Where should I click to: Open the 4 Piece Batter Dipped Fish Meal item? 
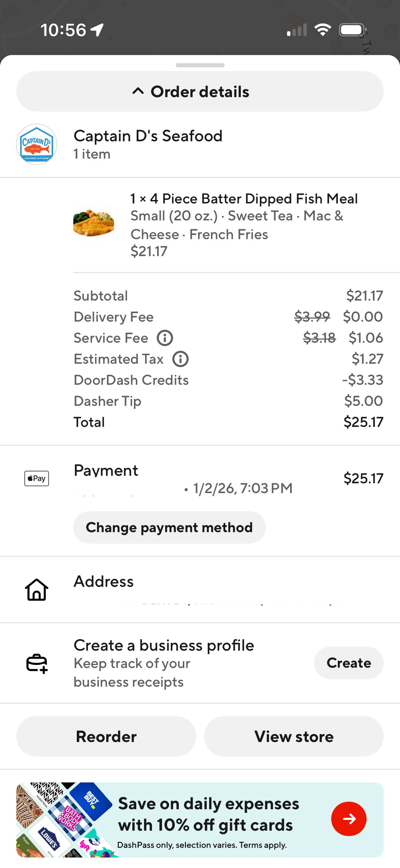pyautogui.click(x=244, y=199)
